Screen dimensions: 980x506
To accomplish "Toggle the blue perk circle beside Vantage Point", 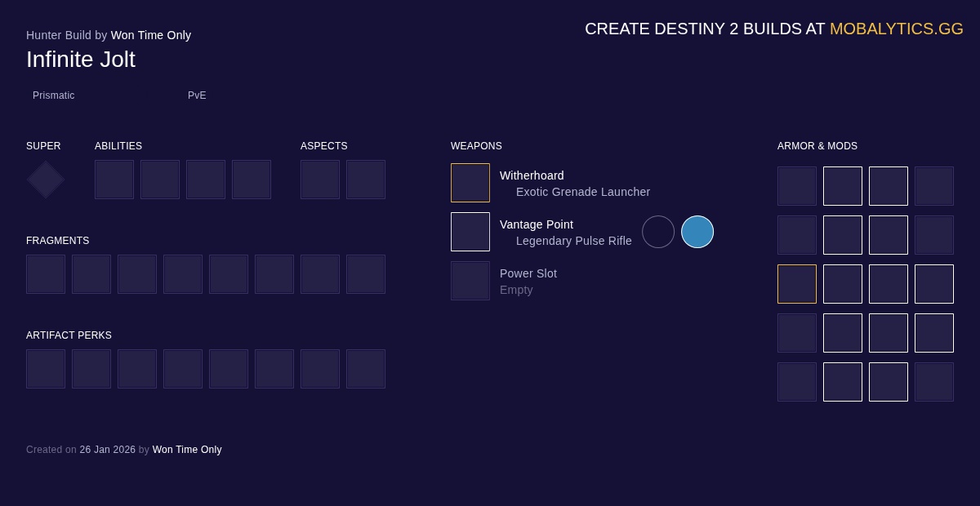I will click(x=697, y=232).
